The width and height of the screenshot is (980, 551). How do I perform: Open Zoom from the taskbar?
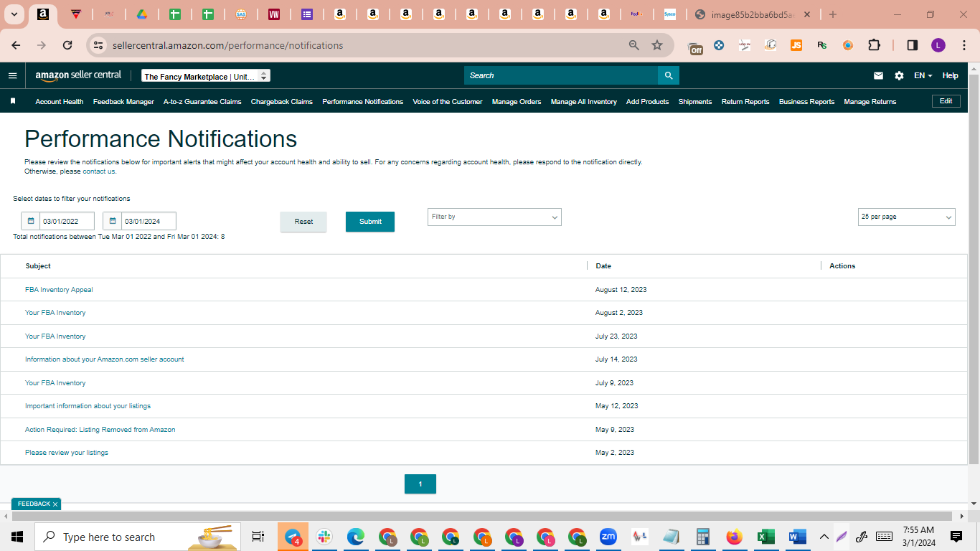point(608,537)
